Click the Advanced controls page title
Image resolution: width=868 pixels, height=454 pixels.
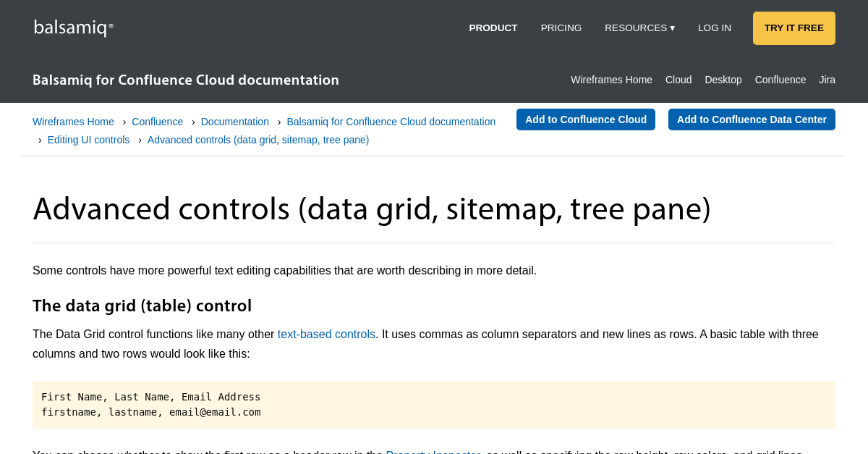pyautogui.click(x=372, y=209)
